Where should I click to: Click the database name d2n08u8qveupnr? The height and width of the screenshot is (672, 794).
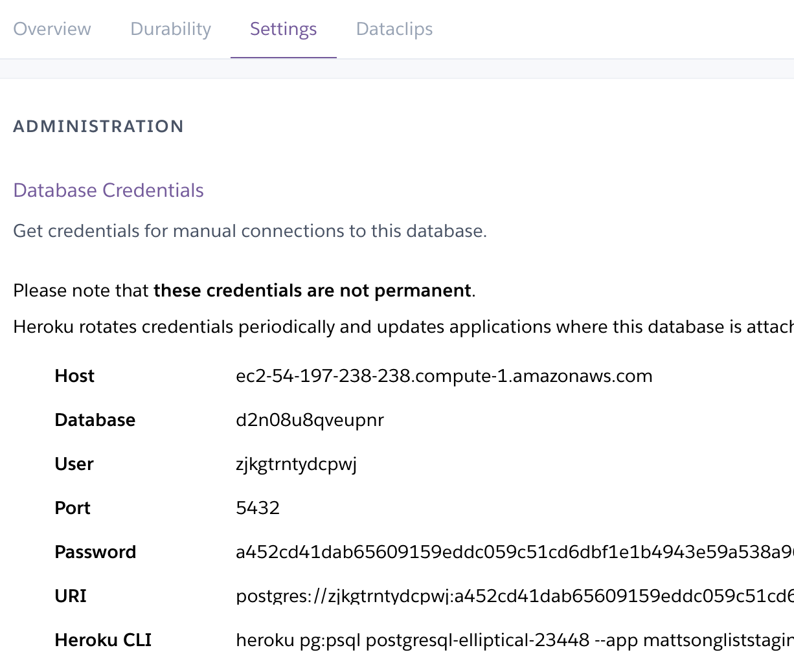(x=310, y=420)
